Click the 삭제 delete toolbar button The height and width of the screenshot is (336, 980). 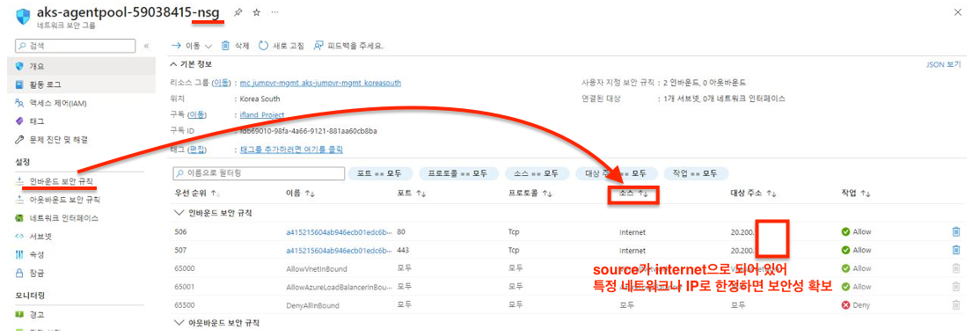(236, 46)
